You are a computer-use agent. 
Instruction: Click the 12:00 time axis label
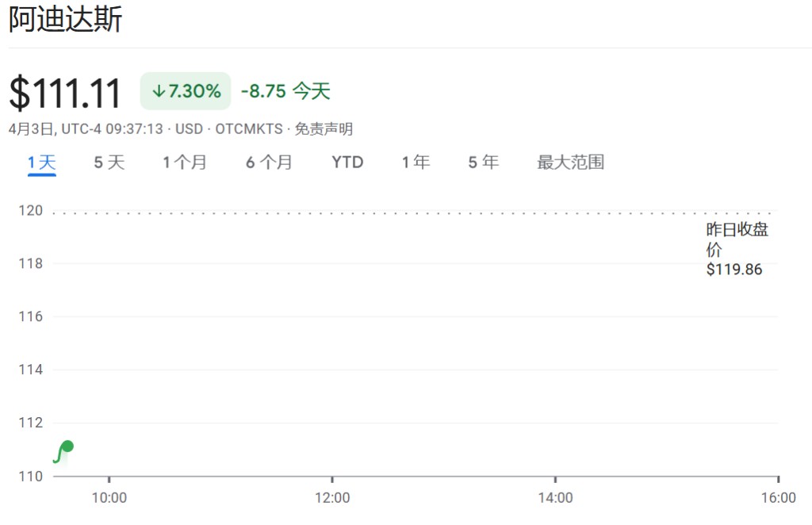[x=332, y=498]
